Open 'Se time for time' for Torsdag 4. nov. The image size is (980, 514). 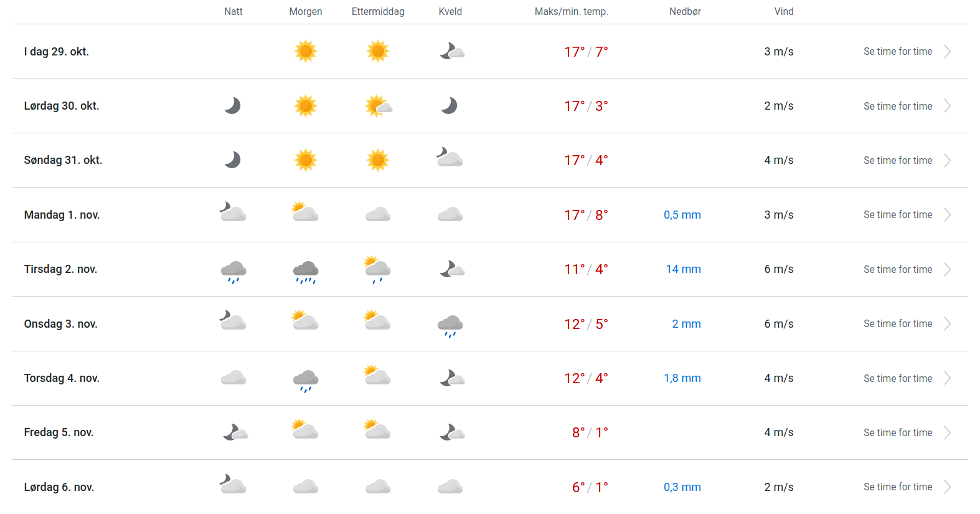click(898, 379)
